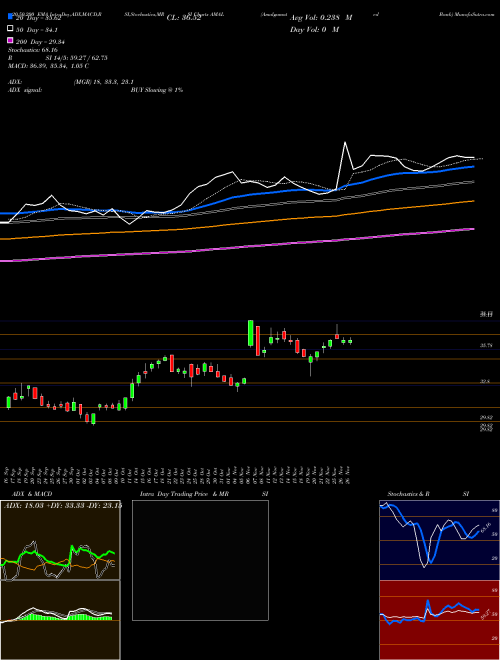
Task: Open the blue Stochastics chart panel
Action: (x=439, y=540)
